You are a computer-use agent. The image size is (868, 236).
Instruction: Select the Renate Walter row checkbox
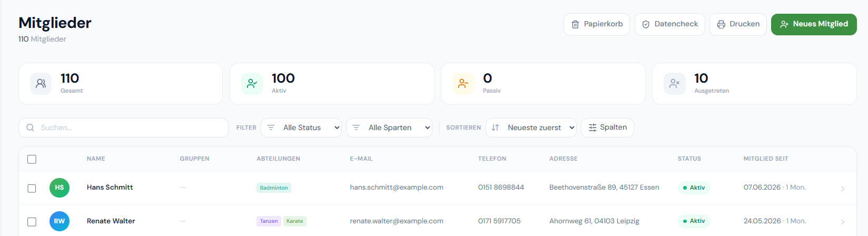32,222
